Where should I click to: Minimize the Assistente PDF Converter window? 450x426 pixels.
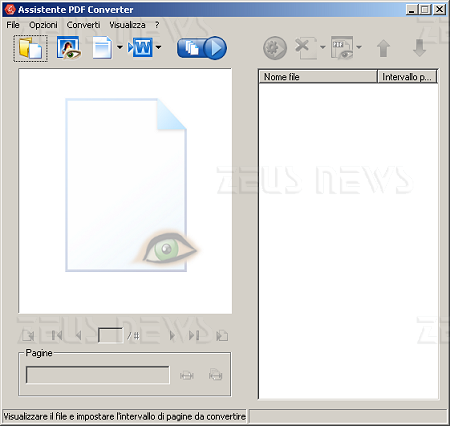pos(412,9)
